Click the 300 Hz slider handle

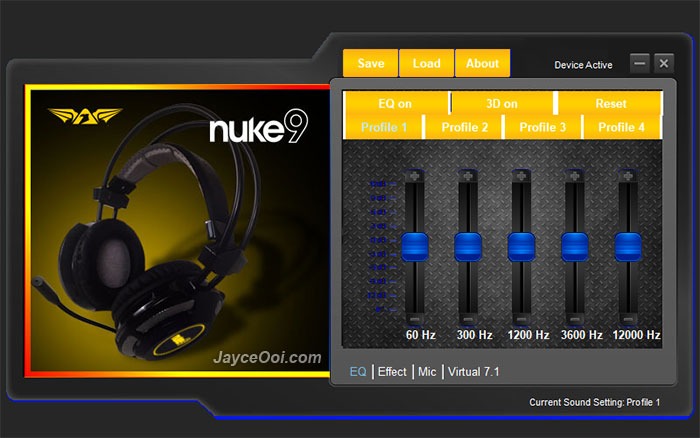(468, 246)
